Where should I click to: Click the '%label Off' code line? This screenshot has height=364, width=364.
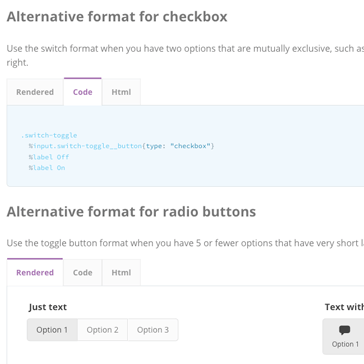pos(49,157)
